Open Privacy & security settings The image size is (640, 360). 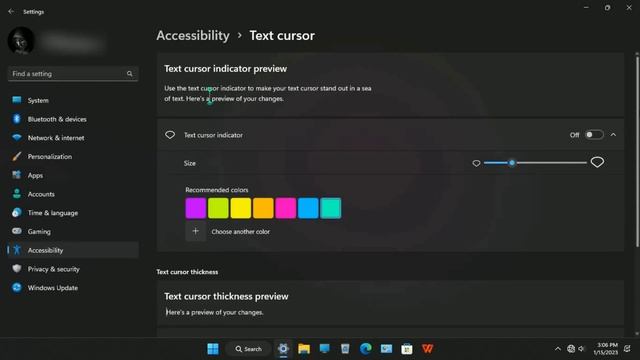[73, 269]
